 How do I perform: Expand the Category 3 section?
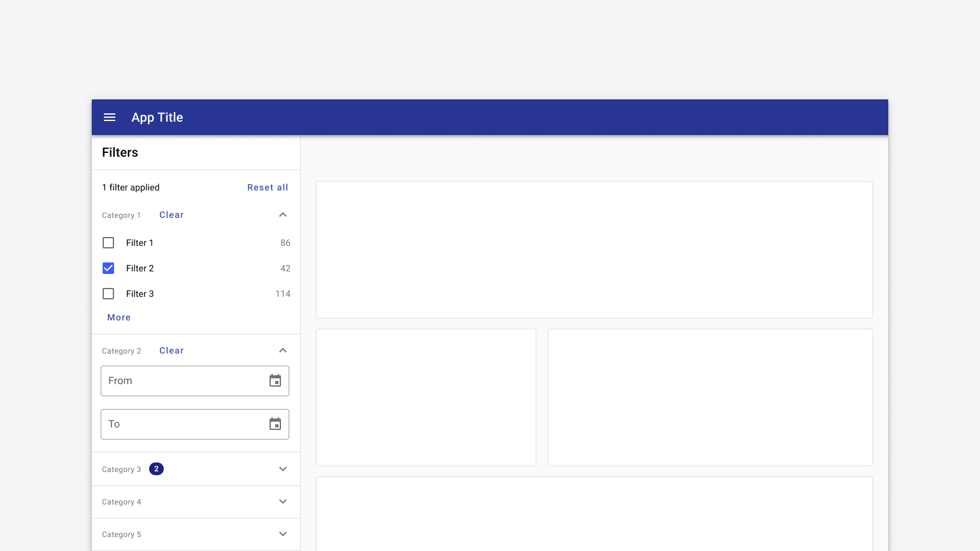click(283, 469)
